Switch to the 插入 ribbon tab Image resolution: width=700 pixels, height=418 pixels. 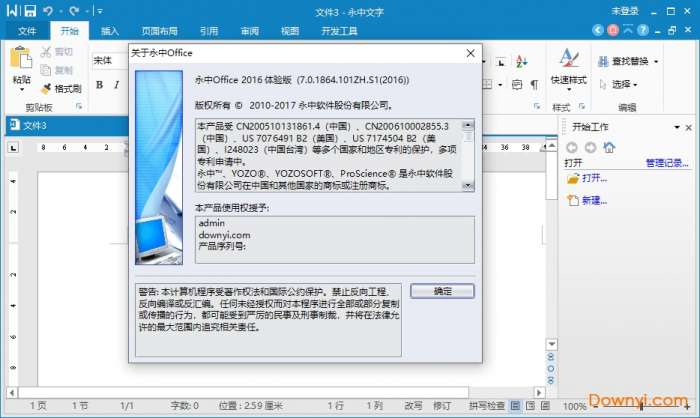pyautogui.click(x=109, y=31)
